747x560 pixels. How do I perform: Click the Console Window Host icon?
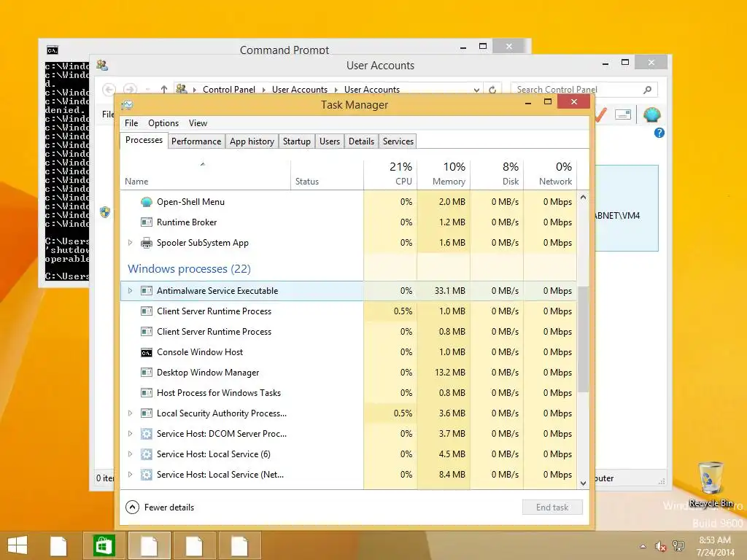click(147, 352)
